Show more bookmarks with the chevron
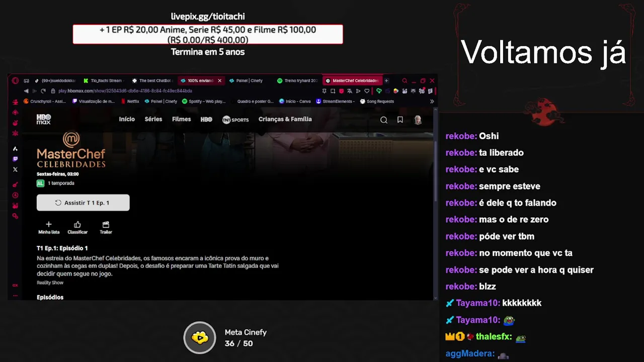This screenshot has height=362, width=644. (x=432, y=102)
